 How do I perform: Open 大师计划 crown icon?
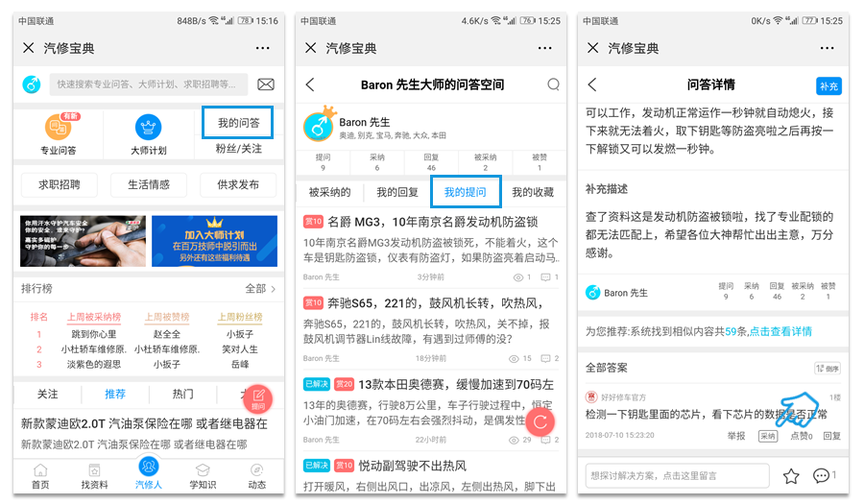point(148,128)
